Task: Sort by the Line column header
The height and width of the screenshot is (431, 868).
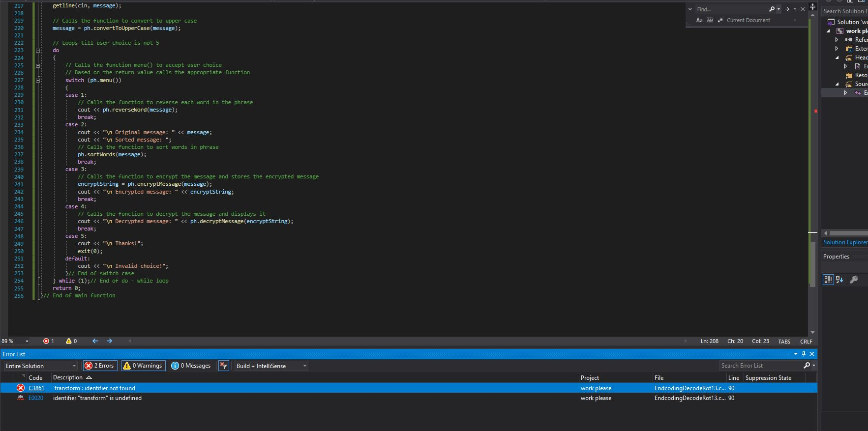Action: [x=734, y=377]
